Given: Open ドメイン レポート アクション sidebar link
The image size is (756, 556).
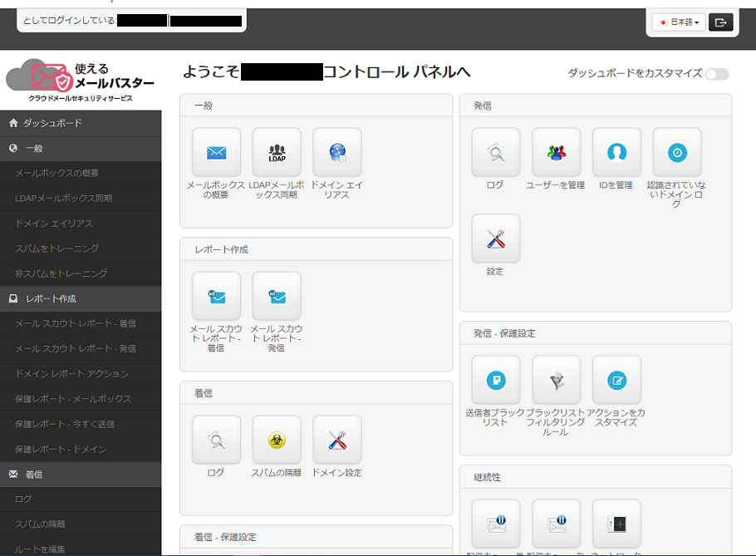Looking at the screenshot, I should click(x=81, y=374).
